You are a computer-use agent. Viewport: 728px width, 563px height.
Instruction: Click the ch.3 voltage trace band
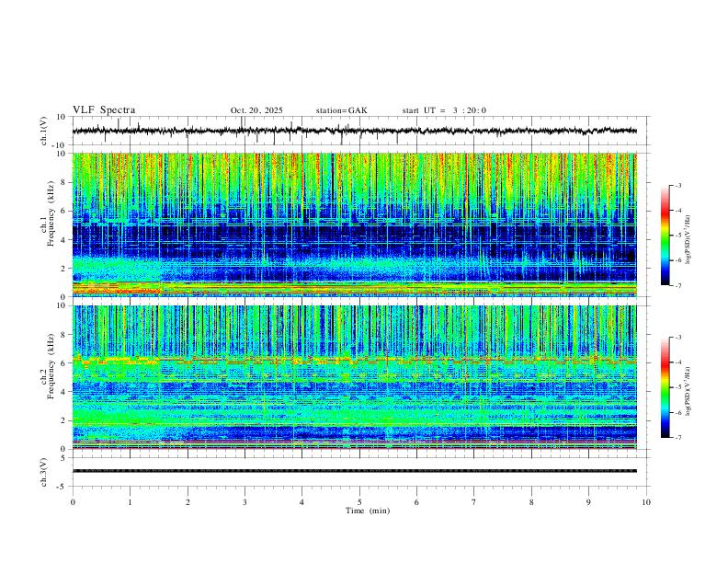pos(354,471)
